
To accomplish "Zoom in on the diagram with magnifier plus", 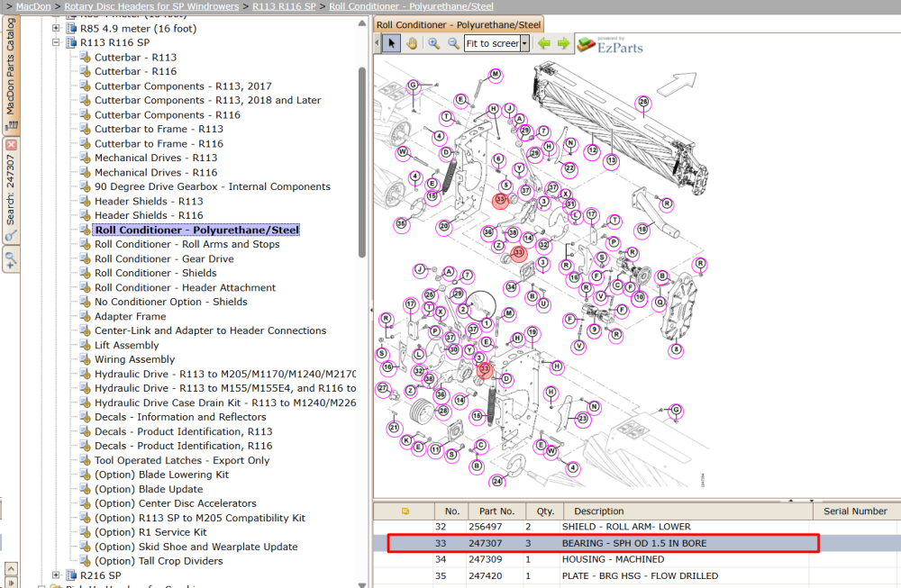I will pos(434,43).
